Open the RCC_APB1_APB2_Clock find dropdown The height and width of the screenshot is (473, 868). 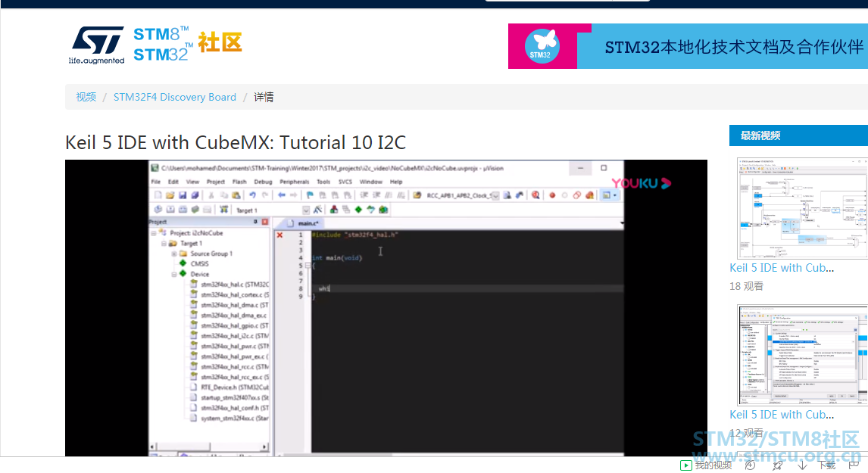click(x=495, y=196)
